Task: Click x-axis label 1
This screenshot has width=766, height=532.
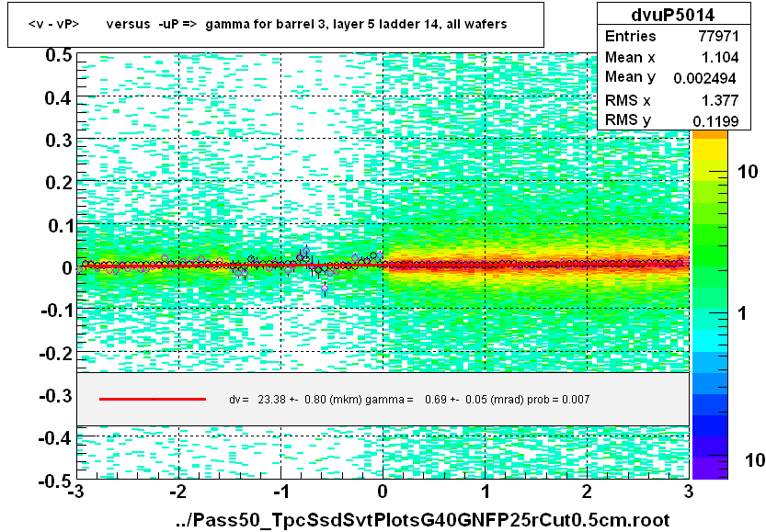Action: (486, 491)
